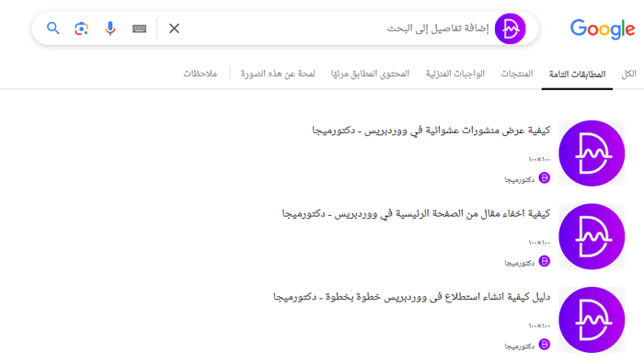This screenshot has height=364, width=644.
Task: Click image size text under poll guide result
Action: [539, 325]
